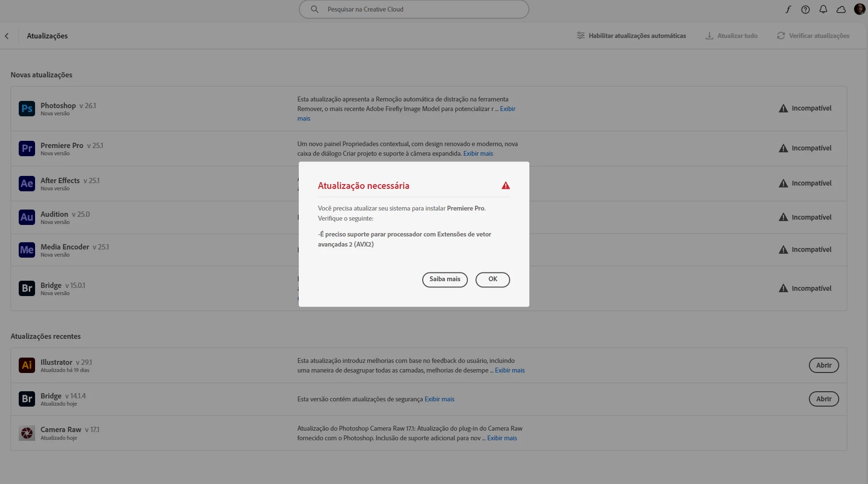Viewport: 868px width, 484px height.
Task: Click the Premiere Pro app icon
Action: click(x=27, y=149)
